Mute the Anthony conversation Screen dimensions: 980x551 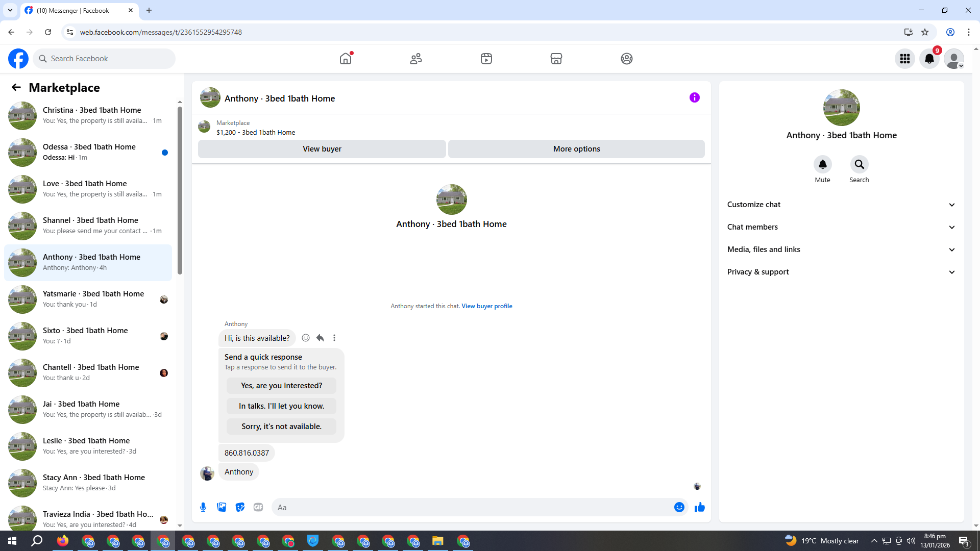[x=822, y=164]
